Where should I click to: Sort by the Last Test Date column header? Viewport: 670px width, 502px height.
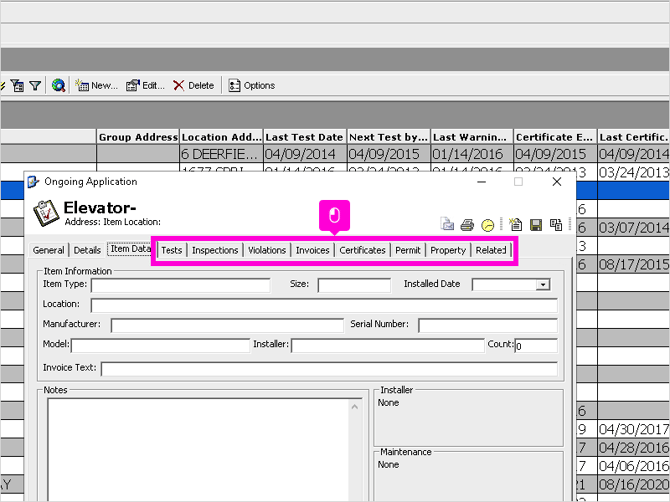click(x=305, y=137)
